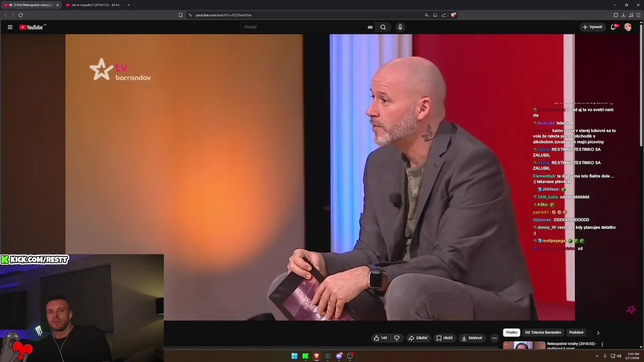Image resolution: width=644 pixels, height=362 pixels.
Task: Like the video with 145 likes
Action: click(380, 338)
